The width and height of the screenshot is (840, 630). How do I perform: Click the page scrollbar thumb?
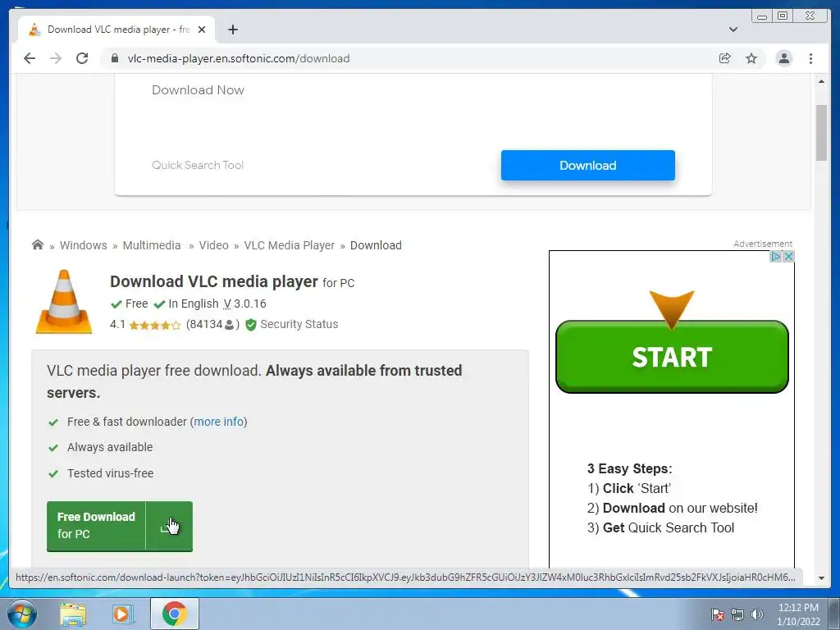tap(821, 132)
